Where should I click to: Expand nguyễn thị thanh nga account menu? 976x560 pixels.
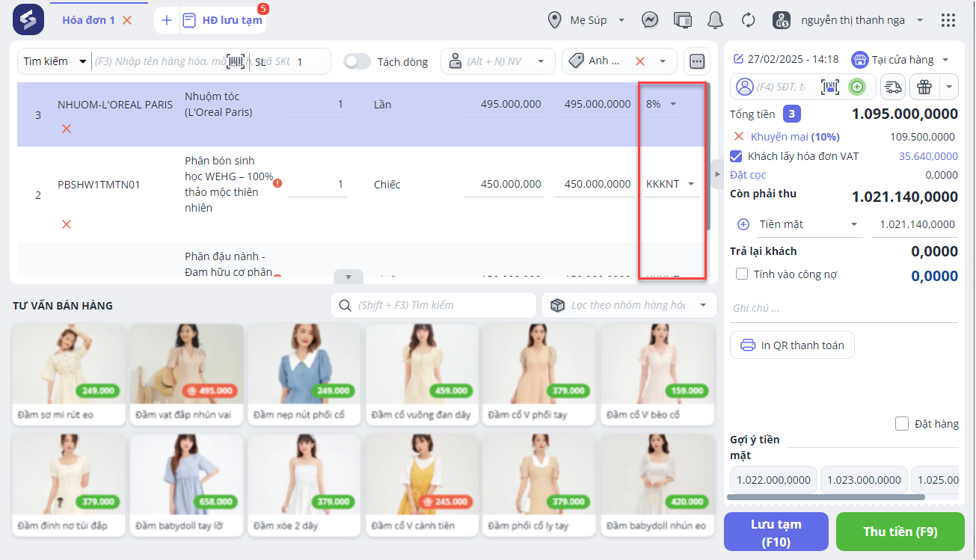(919, 20)
